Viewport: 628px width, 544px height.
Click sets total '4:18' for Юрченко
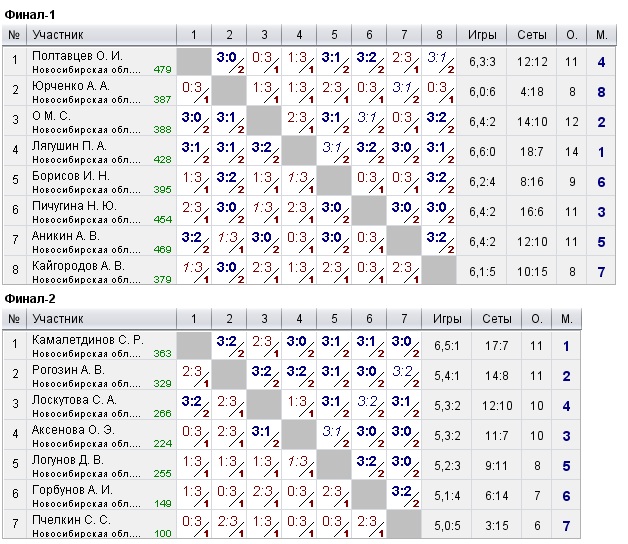tap(531, 92)
